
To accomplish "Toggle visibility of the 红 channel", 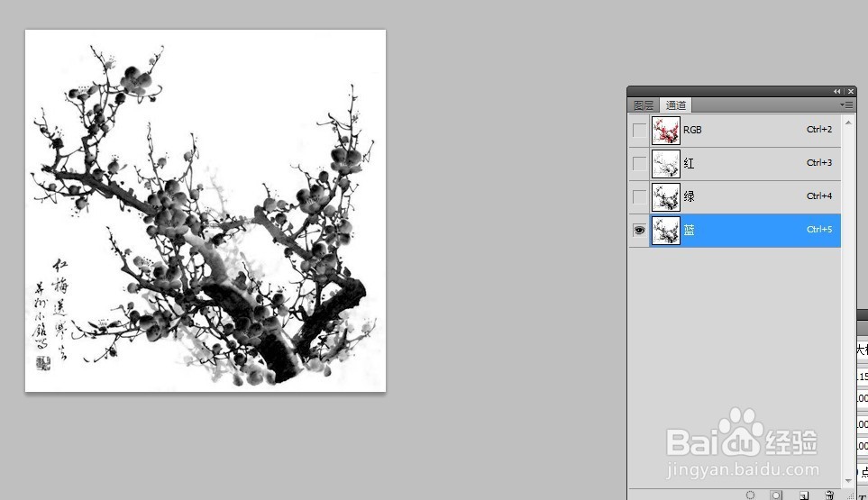I will (x=639, y=163).
